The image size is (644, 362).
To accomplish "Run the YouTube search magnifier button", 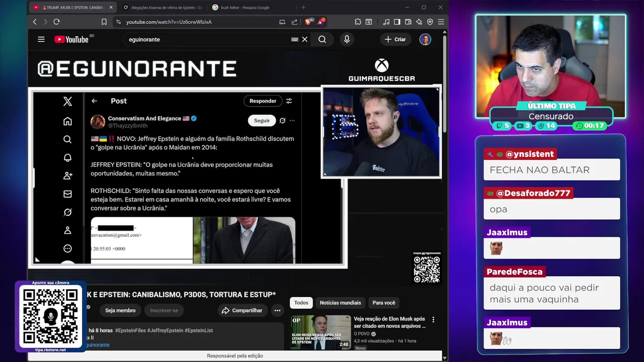I will coord(322,39).
